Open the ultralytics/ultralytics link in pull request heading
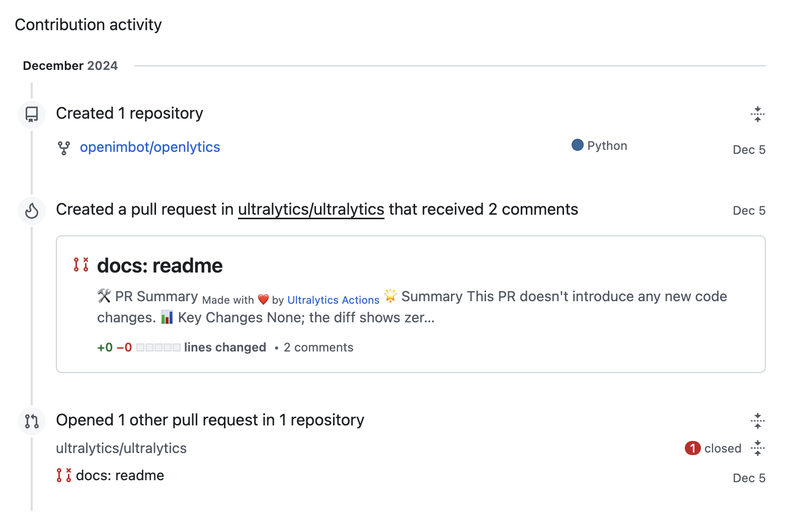Image resolution: width=794 pixels, height=532 pixels. [311, 209]
